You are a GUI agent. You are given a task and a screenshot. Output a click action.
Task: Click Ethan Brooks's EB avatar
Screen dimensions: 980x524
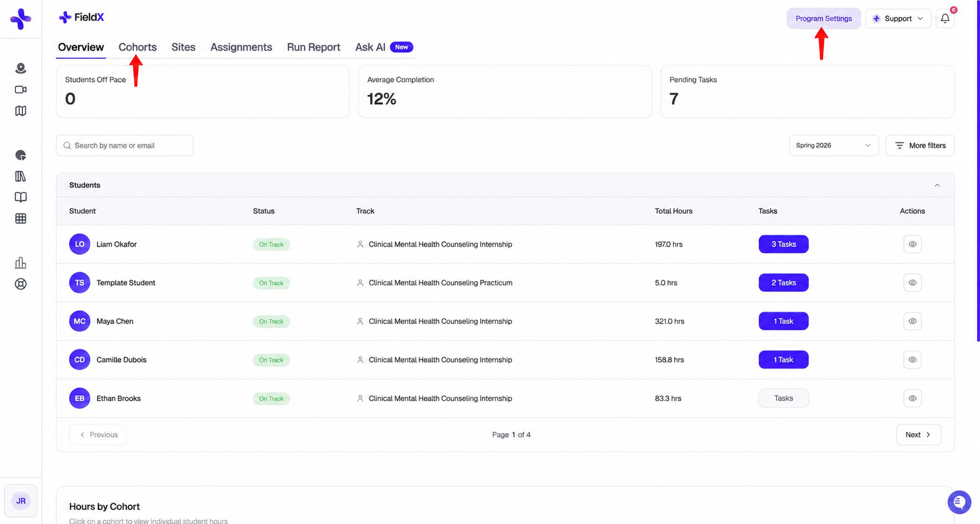click(x=79, y=398)
